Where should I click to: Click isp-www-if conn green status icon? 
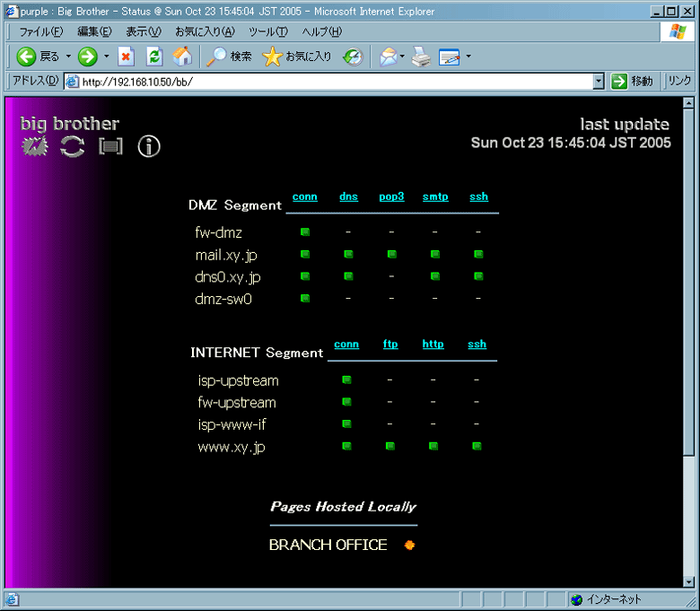(347, 423)
